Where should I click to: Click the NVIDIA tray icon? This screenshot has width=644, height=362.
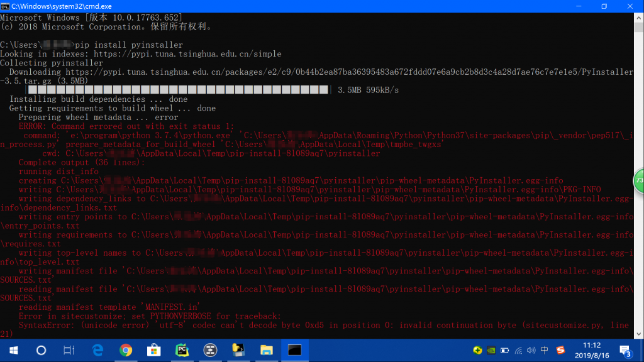(x=491, y=350)
